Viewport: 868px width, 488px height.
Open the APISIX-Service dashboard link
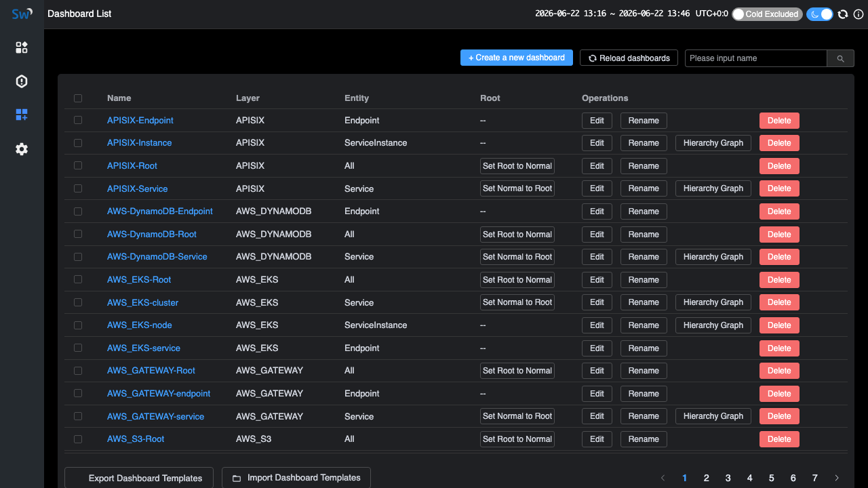[138, 188]
